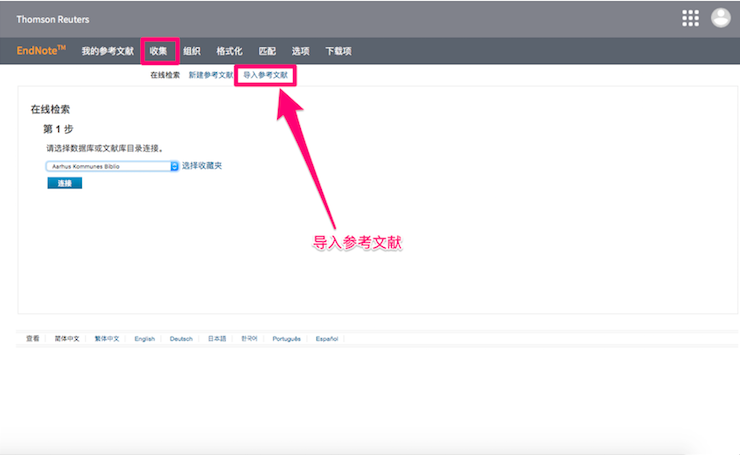740x455 pixels.
Task: Click the 选择收藏夹 link
Action: (x=202, y=166)
